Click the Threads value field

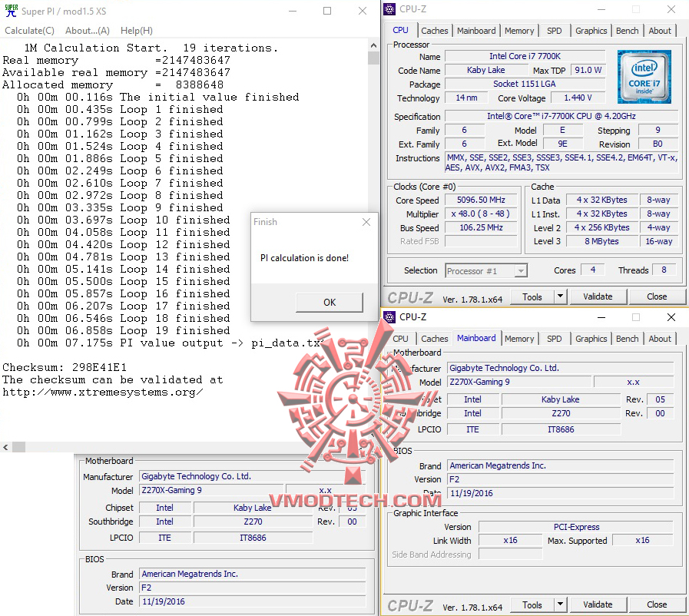click(x=664, y=270)
